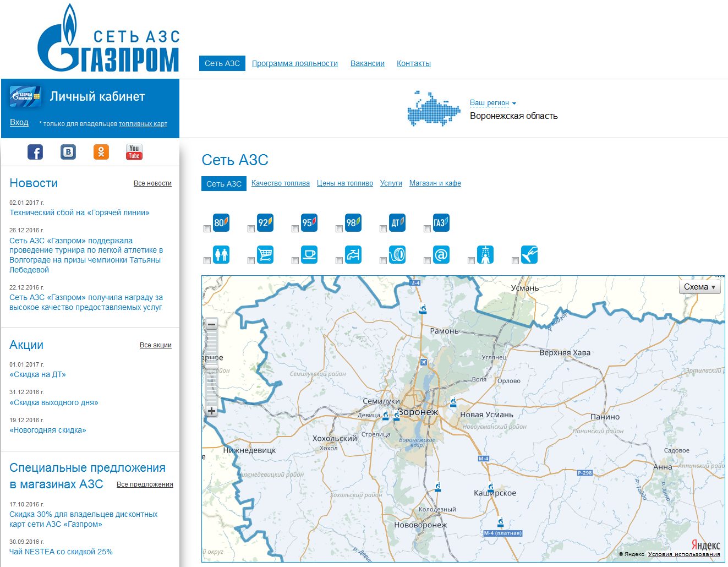Image resolution: width=728 pixels, height=567 pixels.
Task: Click the AI-95 fuel filter icon
Action: pyautogui.click(x=309, y=222)
